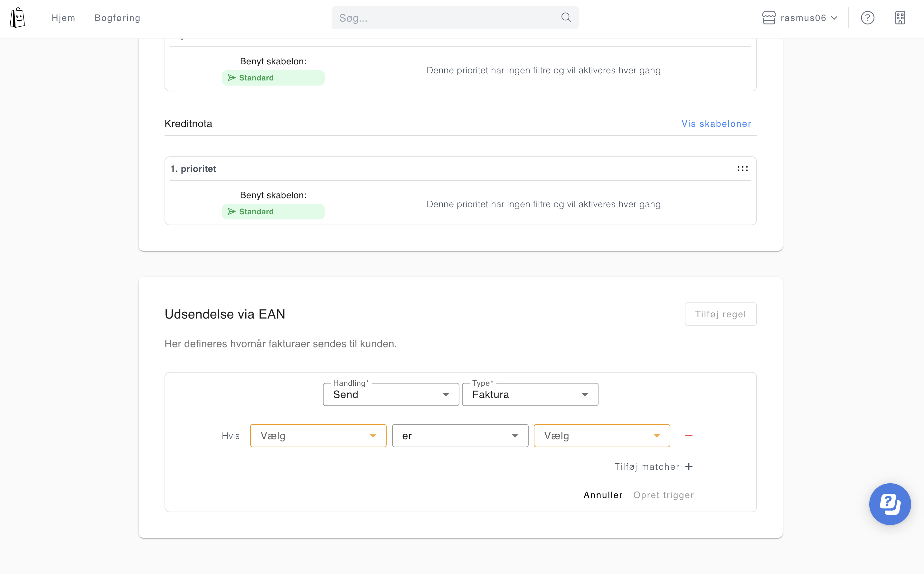Viewport: 924px width, 574px height.
Task: Click the plus icon next to Tilføj matcher
Action: pyautogui.click(x=689, y=467)
